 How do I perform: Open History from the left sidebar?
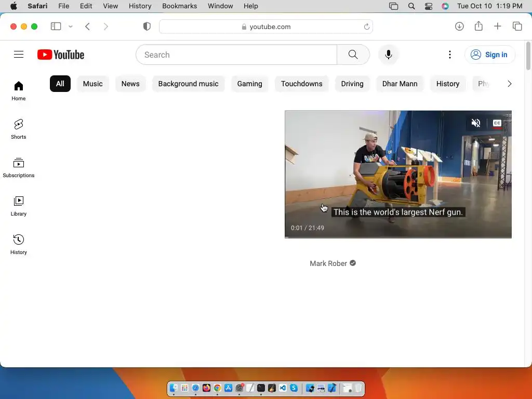(x=19, y=244)
